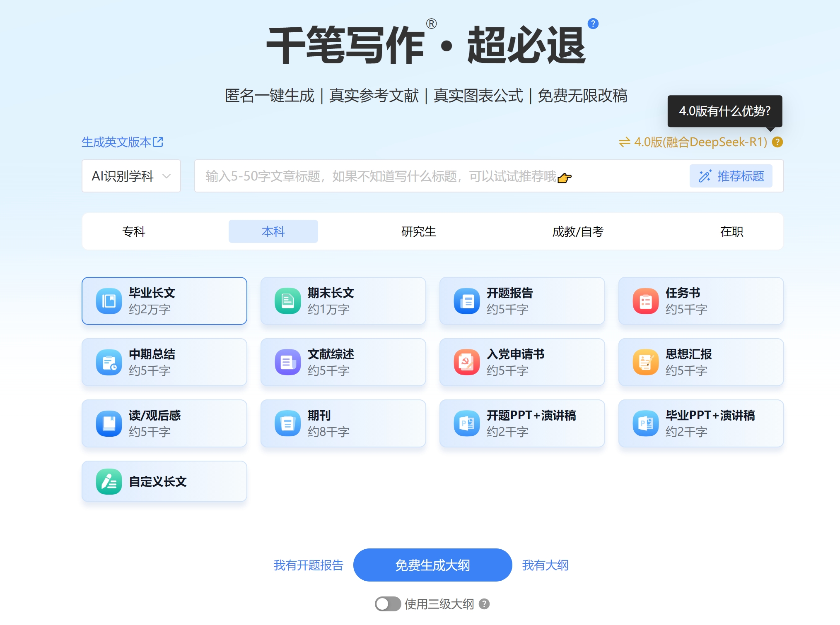Image resolution: width=840 pixels, height=625 pixels.
Task: Click the purple 文献综述 icon
Action: 287,362
